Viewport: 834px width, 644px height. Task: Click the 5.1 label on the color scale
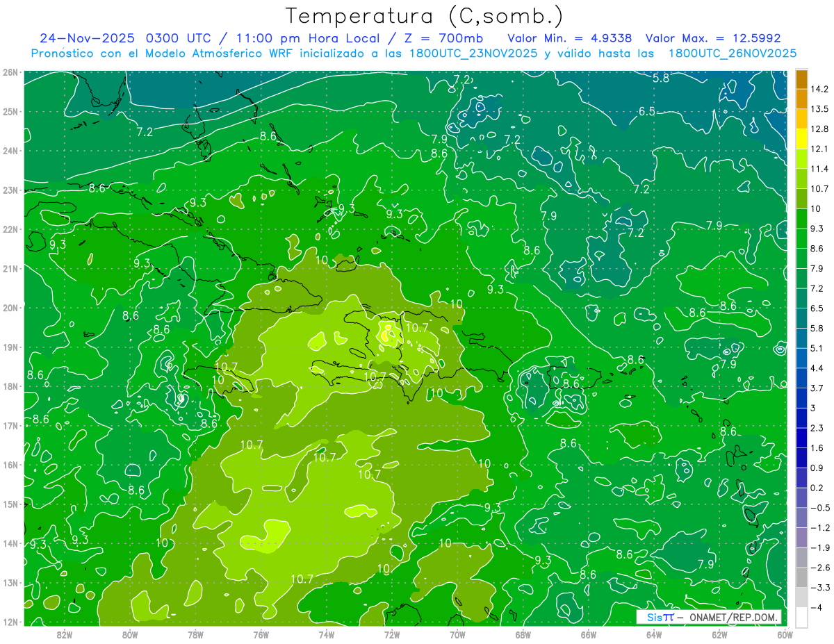[817, 348]
